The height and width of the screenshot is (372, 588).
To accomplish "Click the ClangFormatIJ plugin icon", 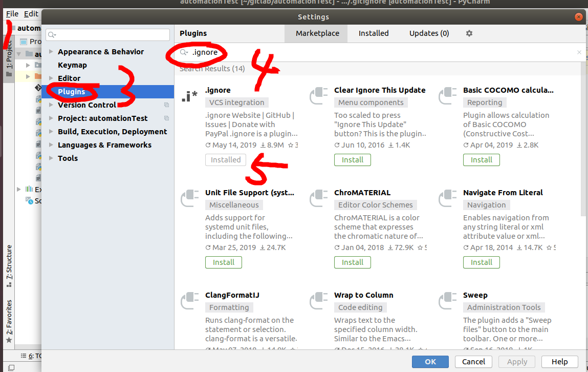I will (189, 301).
